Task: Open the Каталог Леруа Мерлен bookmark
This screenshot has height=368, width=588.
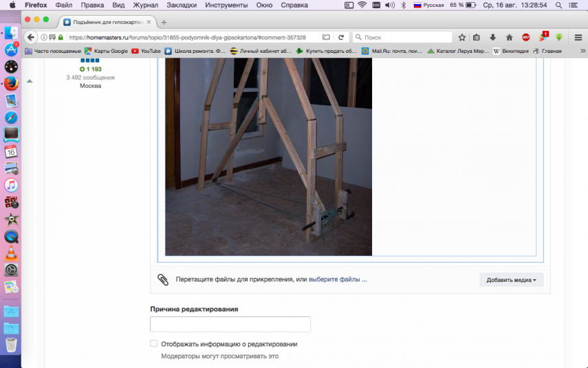Action: tap(458, 51)
